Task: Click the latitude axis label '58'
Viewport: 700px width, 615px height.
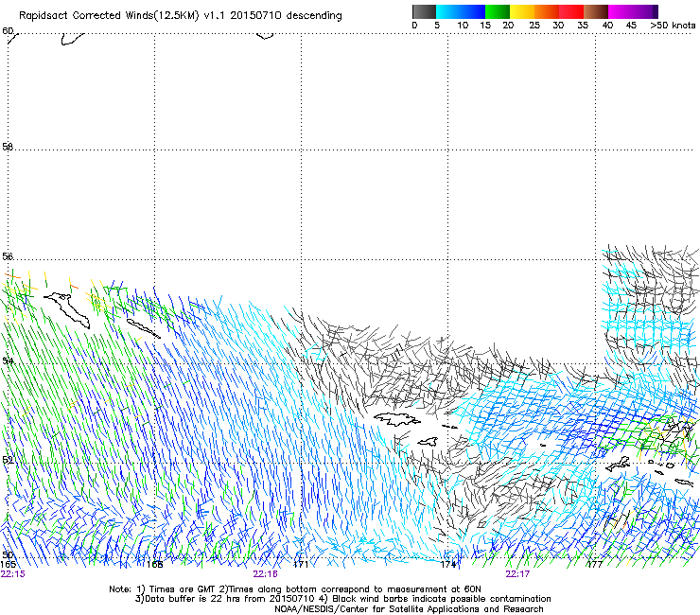Action: point(8,147)
